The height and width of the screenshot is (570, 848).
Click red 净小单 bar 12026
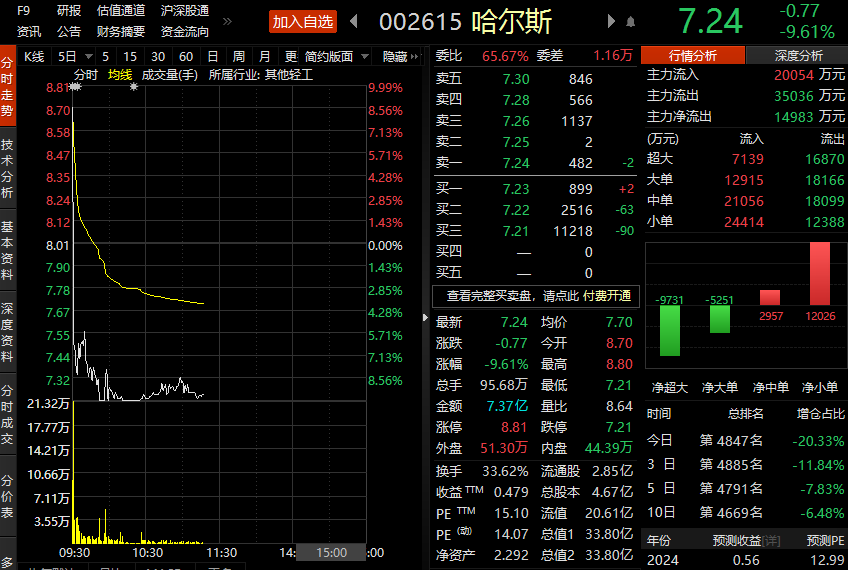[x=819, y=274]
